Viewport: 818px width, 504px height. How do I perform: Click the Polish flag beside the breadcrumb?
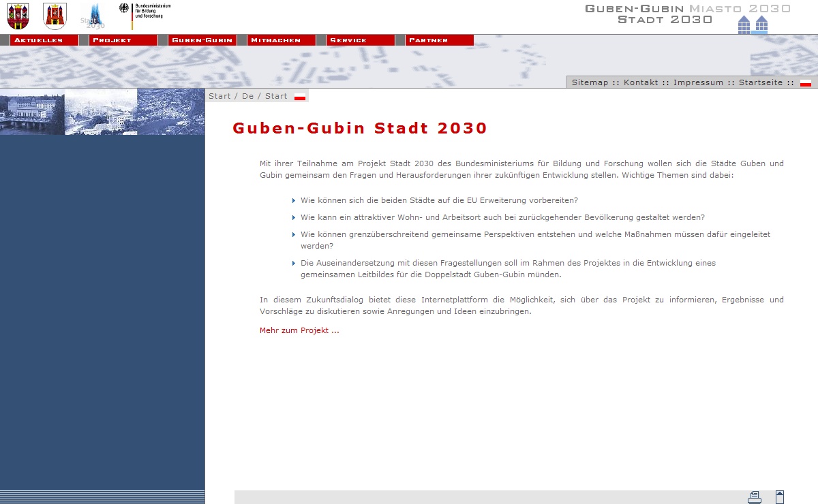(300, 97)
